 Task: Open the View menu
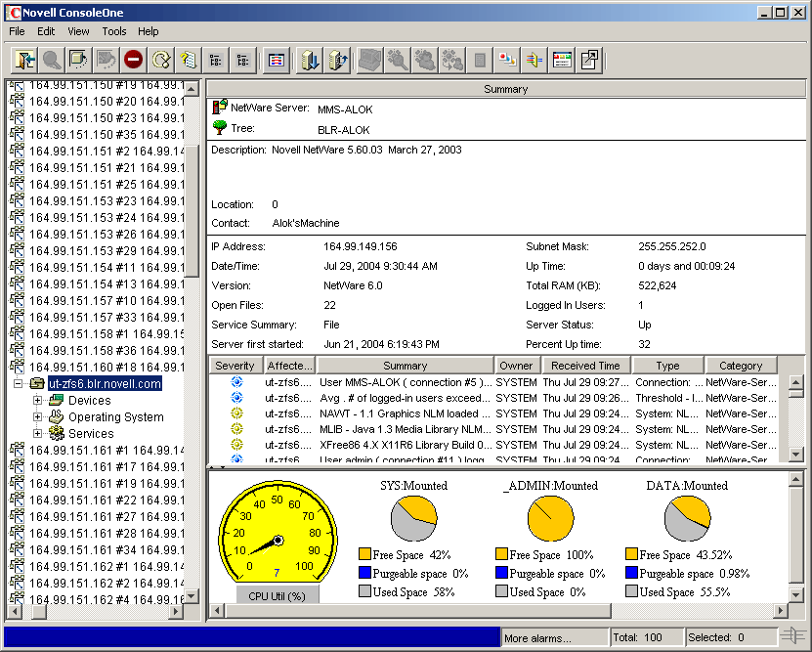[77, 31]
